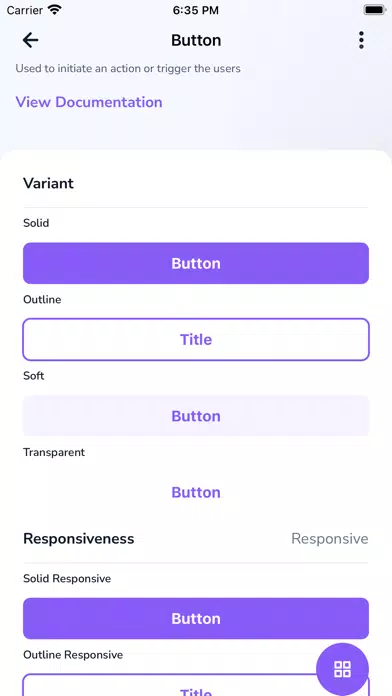The image size is (392, 696).
Task: Tap the Carrier label in status bar
Action: click(25, 10)
